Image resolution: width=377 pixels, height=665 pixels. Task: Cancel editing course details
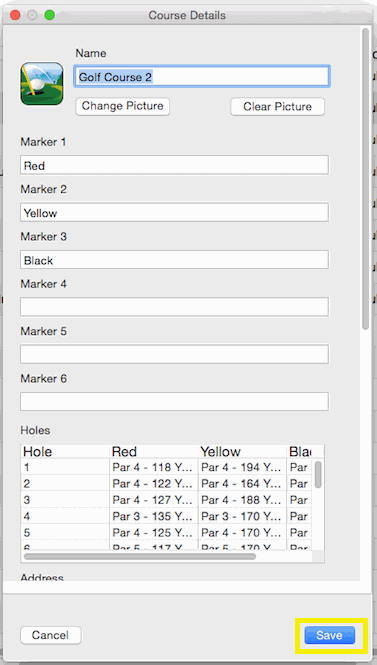50,635
